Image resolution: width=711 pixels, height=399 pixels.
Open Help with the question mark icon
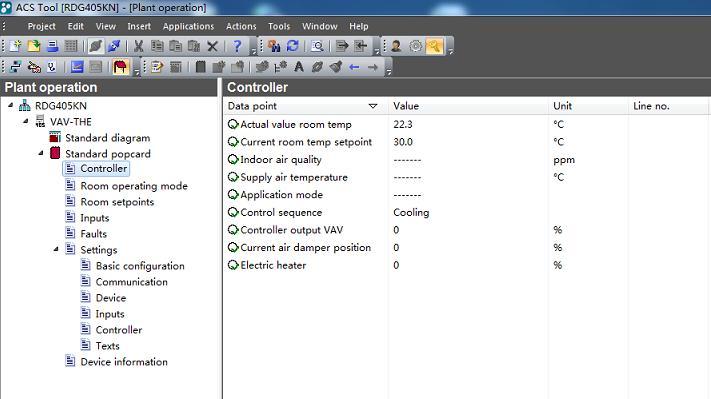pyautogui.click(x=237, y=46)
